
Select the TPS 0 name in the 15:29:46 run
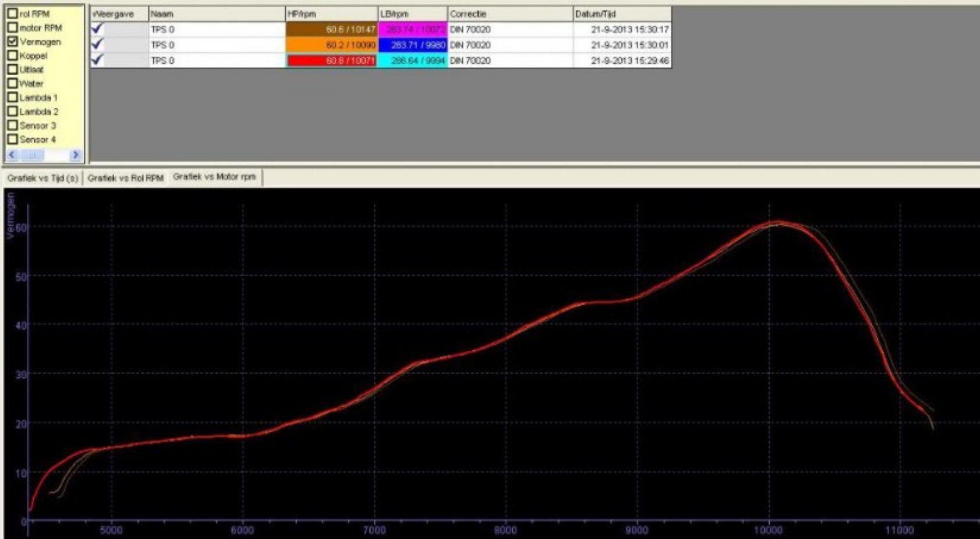tap(162, 61)
